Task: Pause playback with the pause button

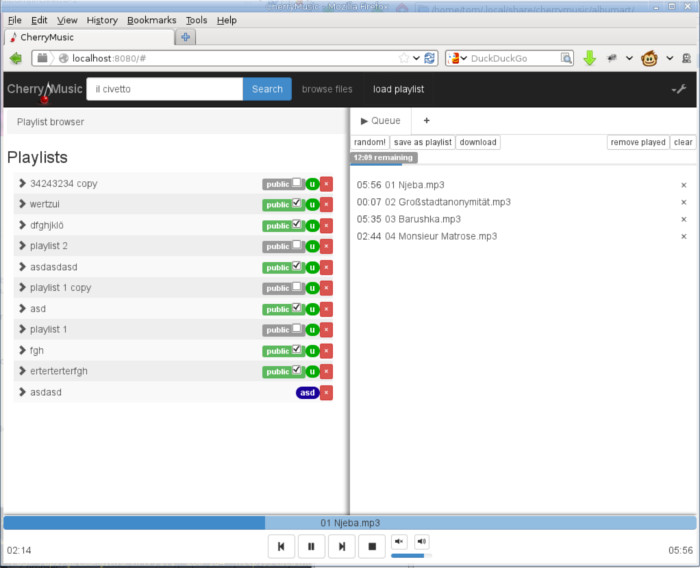Action: pyautogui.click(x=311, y=546)
